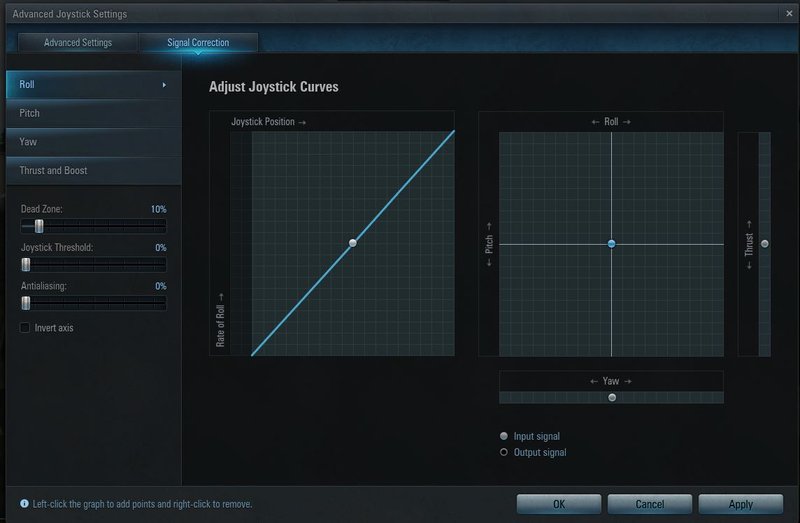Viewport: 800px width, 523px height.
Task: Click the Antialiasing 0% value
Action: (x=161, y=286)
